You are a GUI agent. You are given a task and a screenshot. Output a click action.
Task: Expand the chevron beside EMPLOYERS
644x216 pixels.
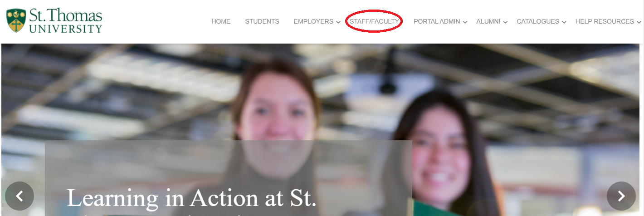point(338,22)
